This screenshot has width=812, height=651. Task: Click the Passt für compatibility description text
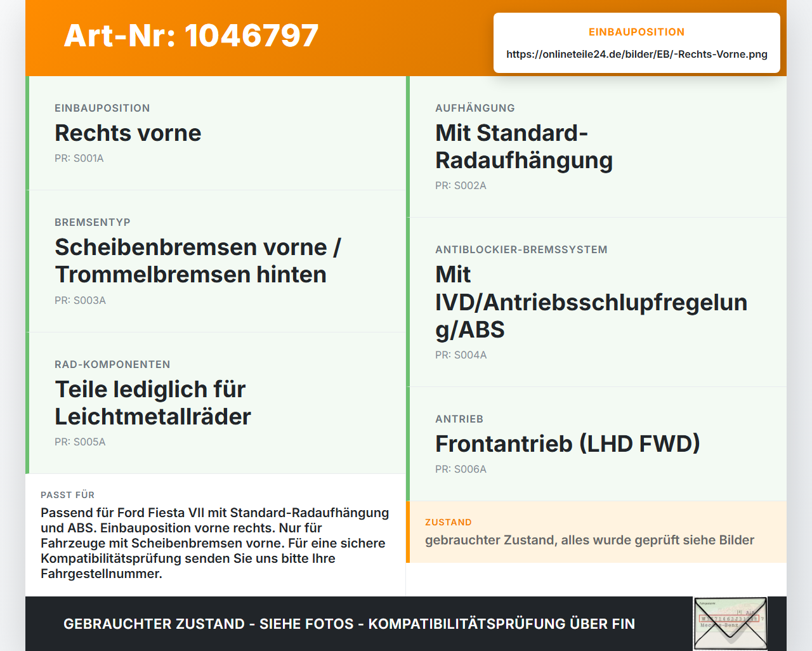point(215,543)
